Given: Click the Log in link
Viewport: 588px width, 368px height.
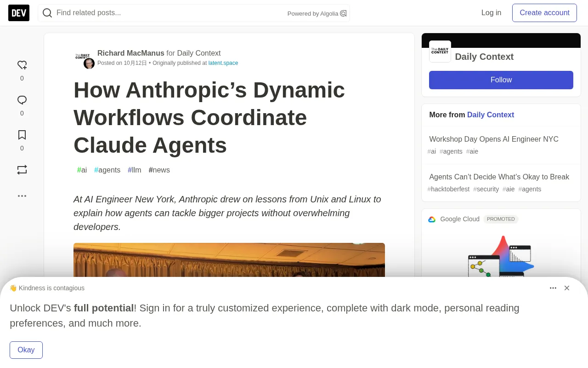Looking at the screenshot, I should tap(492, 13).
